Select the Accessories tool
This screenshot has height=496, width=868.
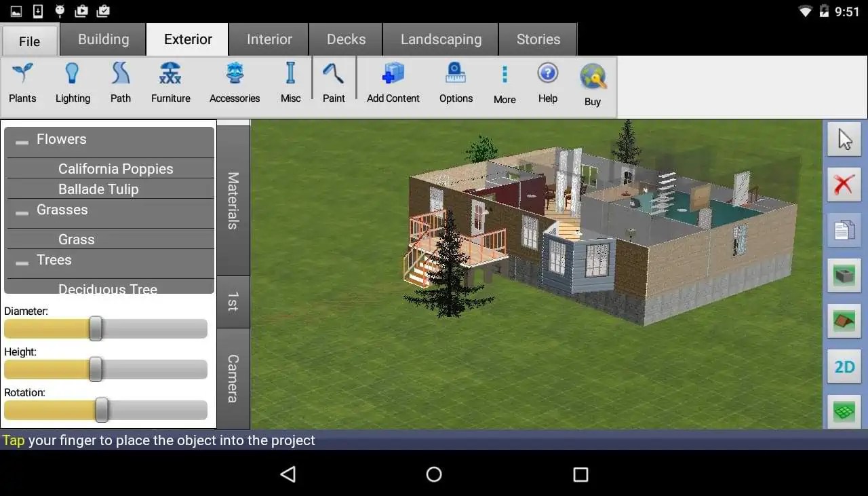[234, 81]
